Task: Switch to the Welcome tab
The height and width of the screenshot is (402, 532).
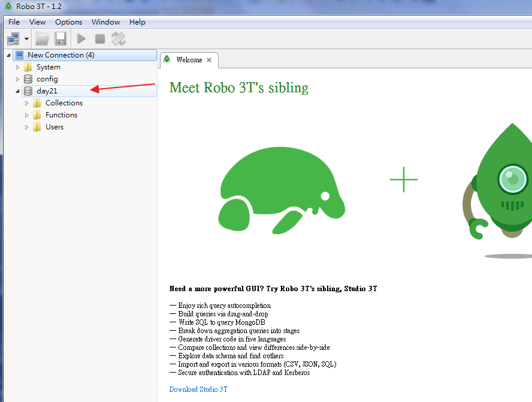Action: (189, 60)
